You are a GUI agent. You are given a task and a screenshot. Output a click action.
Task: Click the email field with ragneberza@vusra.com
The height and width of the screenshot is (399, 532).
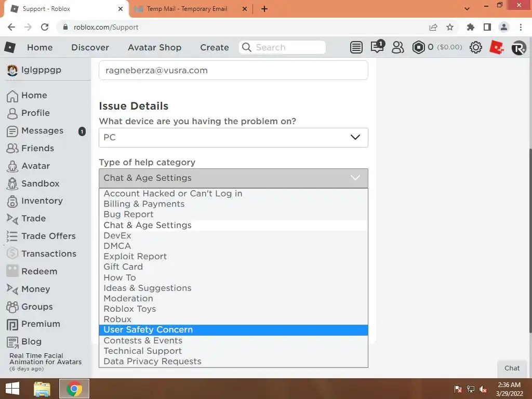click(x=233, y=70)
